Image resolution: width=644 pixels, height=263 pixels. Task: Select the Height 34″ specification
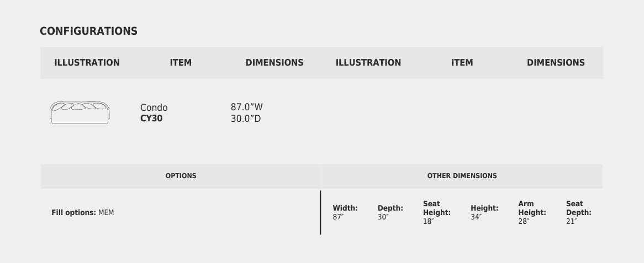pos(484,212)
